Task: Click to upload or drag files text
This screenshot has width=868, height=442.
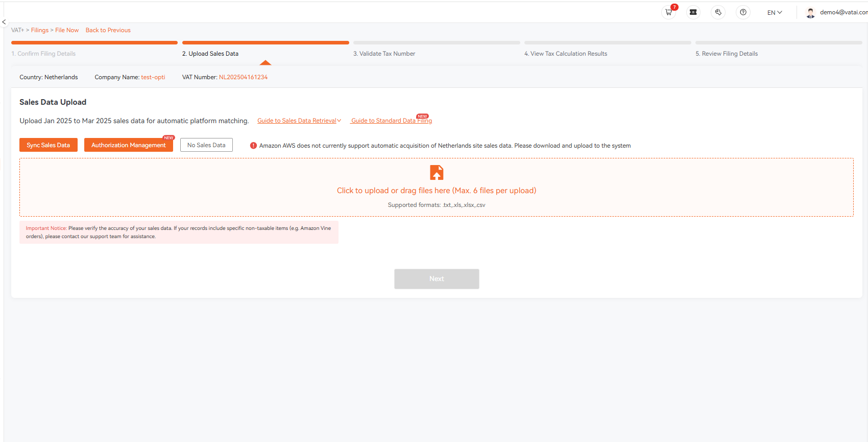Action: pyautogui.click(x=437, y=191)
